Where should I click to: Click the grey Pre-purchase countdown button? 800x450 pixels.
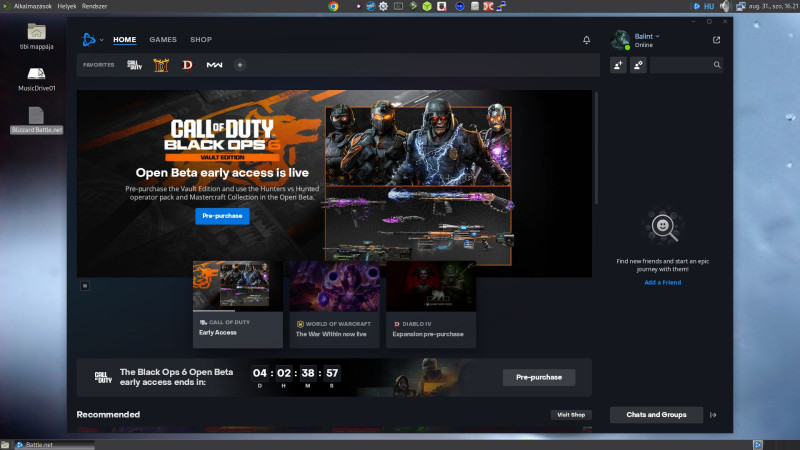539,378
